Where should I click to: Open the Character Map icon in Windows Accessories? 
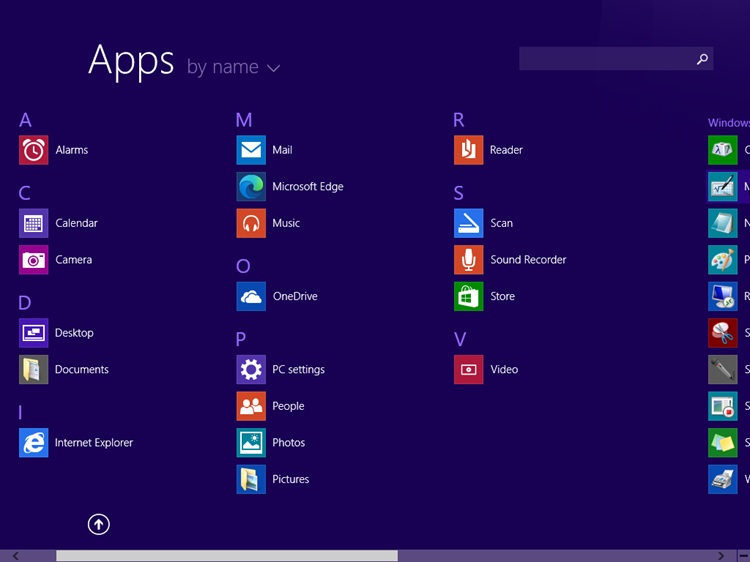point(723,150)
